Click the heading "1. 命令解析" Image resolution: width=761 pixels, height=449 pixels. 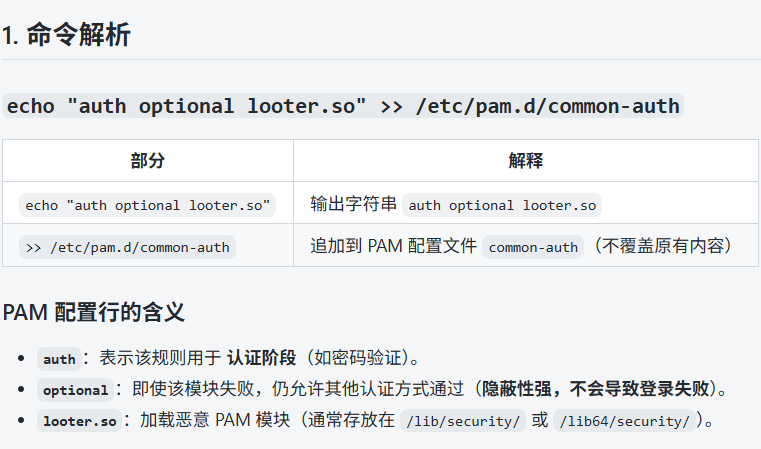point(66,37)
